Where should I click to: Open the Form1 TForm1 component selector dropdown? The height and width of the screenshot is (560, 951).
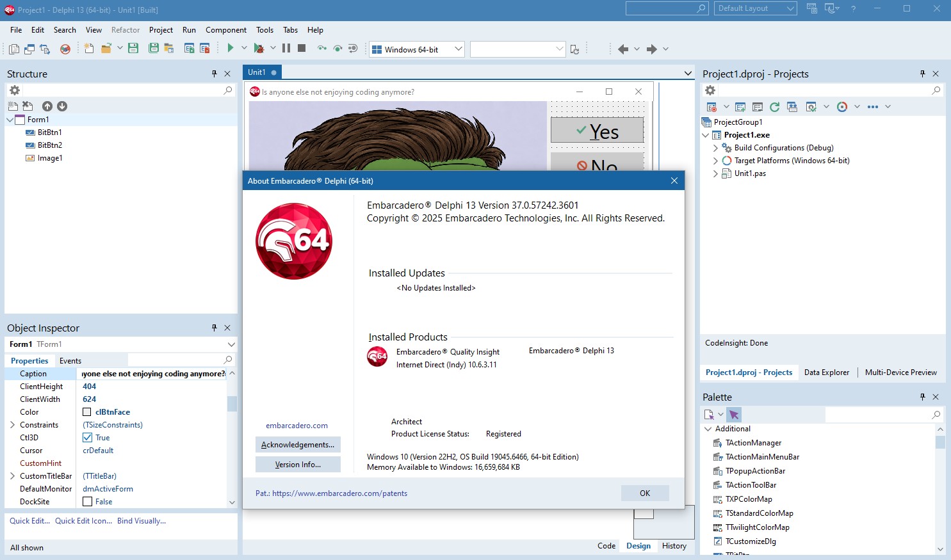231,344
